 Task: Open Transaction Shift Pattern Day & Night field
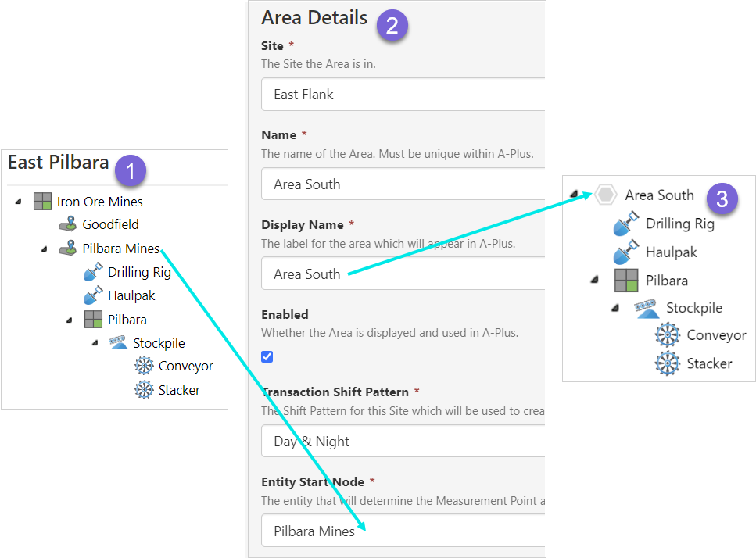click(x=403, y=441)
